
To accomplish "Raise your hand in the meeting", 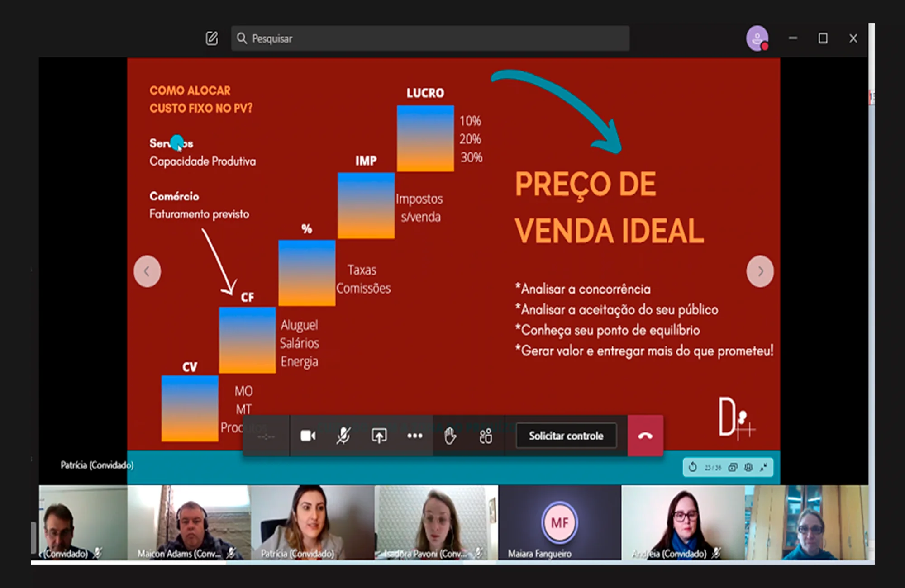I will (450, 436).
